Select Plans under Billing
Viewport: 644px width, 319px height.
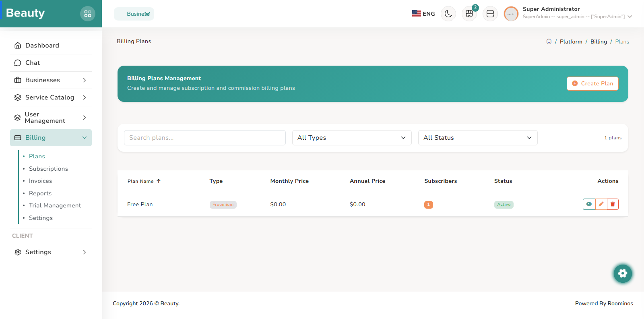coord(37,156)
